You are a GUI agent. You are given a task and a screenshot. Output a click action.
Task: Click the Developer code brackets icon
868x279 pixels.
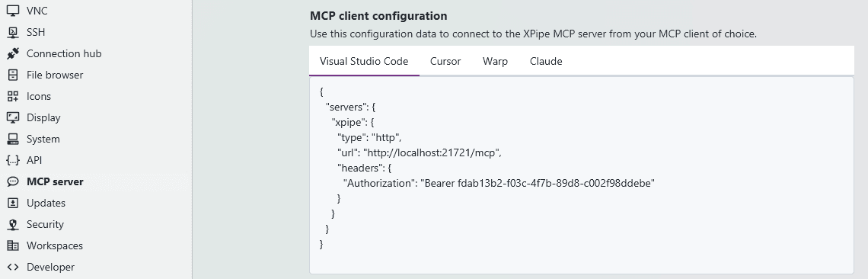tap(13, 268)
